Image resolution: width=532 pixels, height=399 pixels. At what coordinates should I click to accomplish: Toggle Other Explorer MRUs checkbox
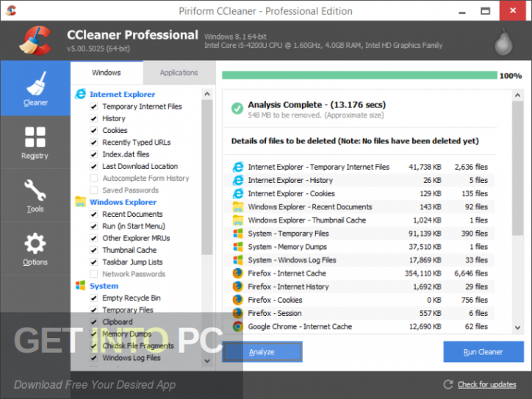pyautogui.click(x=93, y=238)
